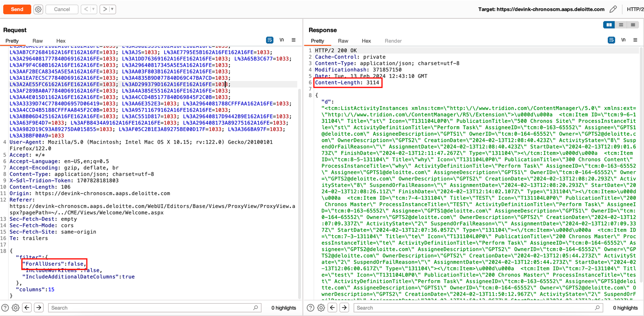This screenshot has height=316, width=644.
Task: Select the Request Pretty tab
Action: point(12,41)
